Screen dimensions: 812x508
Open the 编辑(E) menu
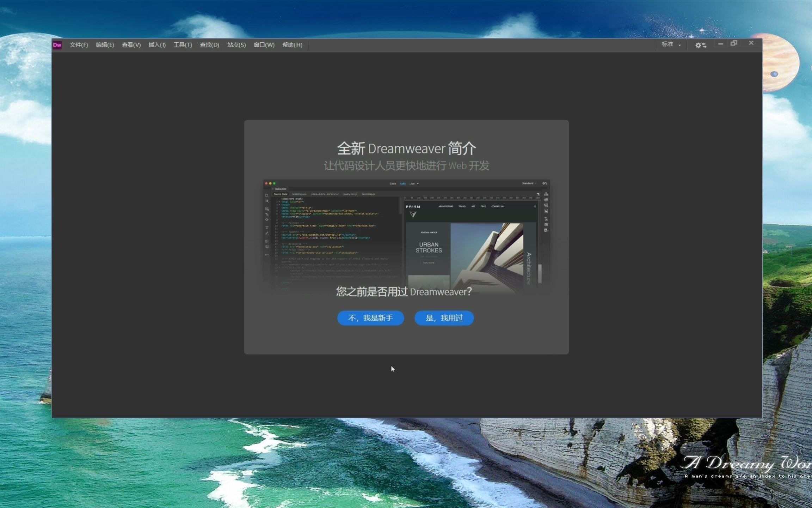tap(105, 45)
